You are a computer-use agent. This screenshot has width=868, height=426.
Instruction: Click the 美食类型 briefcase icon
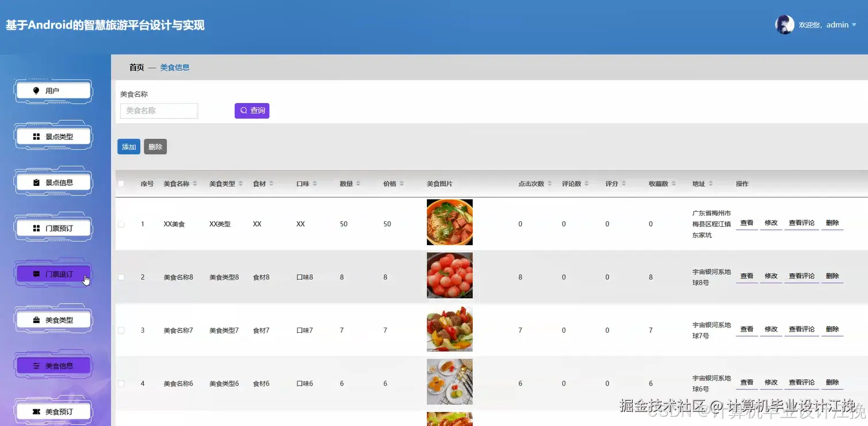36,320
